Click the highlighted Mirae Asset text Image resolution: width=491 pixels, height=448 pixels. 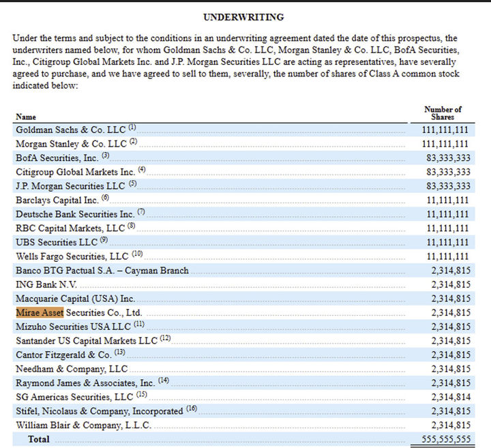[40, 312]
